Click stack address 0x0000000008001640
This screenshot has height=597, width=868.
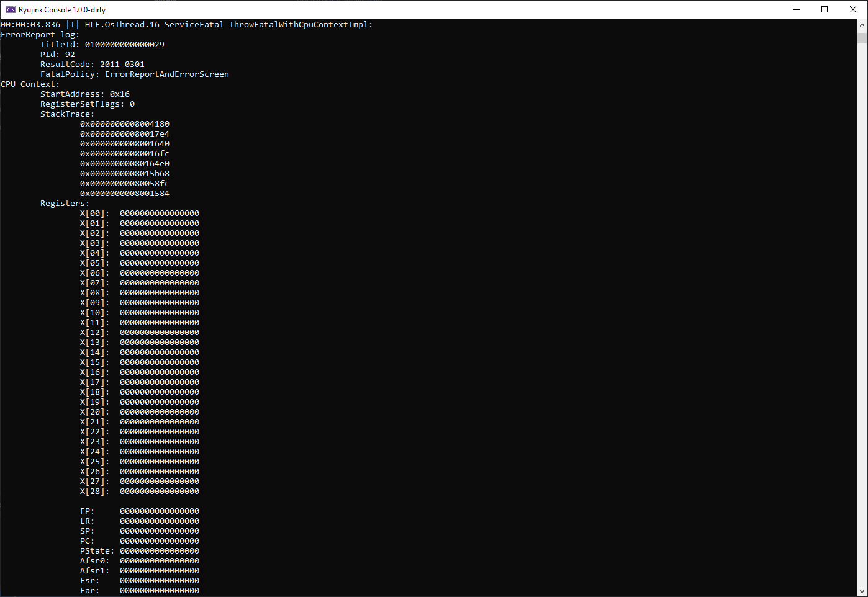pos(125,144)
